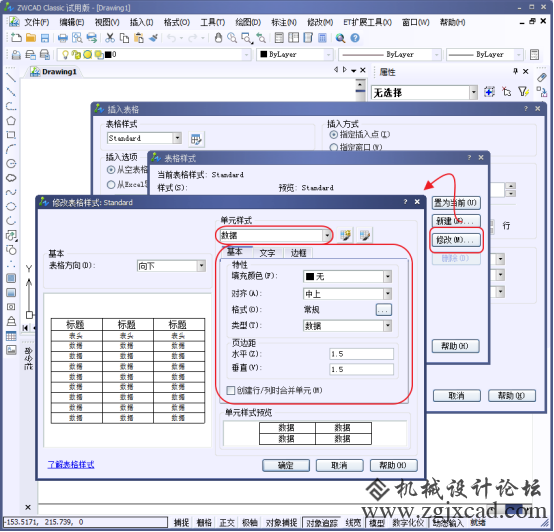This screenshot has height=532, width=554.
Task: Select the Polygon tool in draw toolbar
Action: pos(11,120)
